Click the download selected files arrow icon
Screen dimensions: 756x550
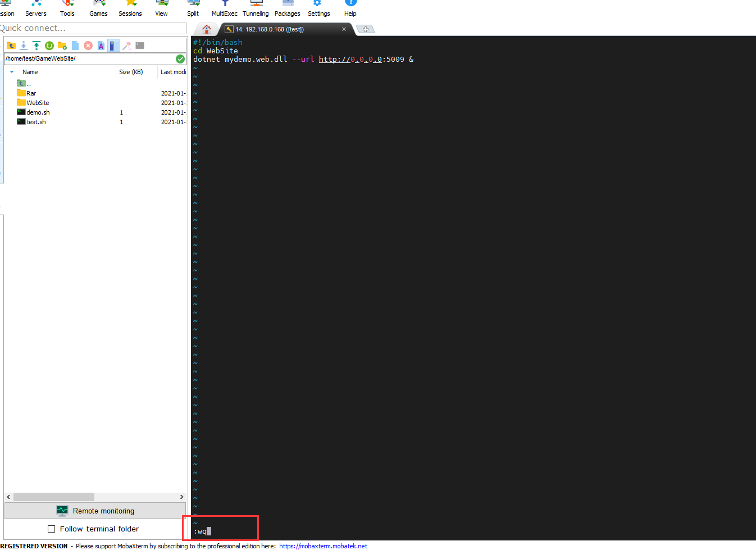tap(24, 46)
